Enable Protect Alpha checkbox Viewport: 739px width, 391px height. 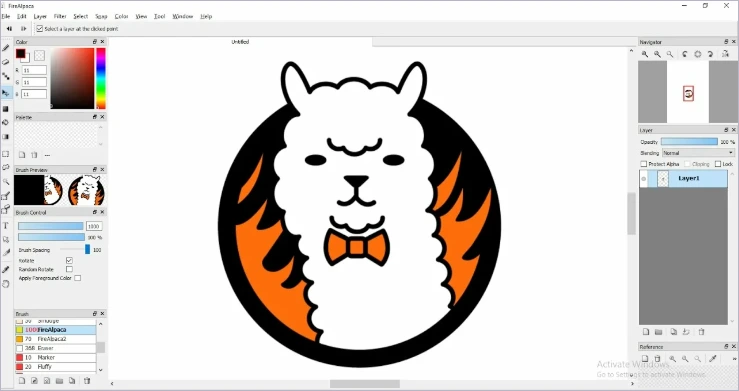(x=644, y=164)
